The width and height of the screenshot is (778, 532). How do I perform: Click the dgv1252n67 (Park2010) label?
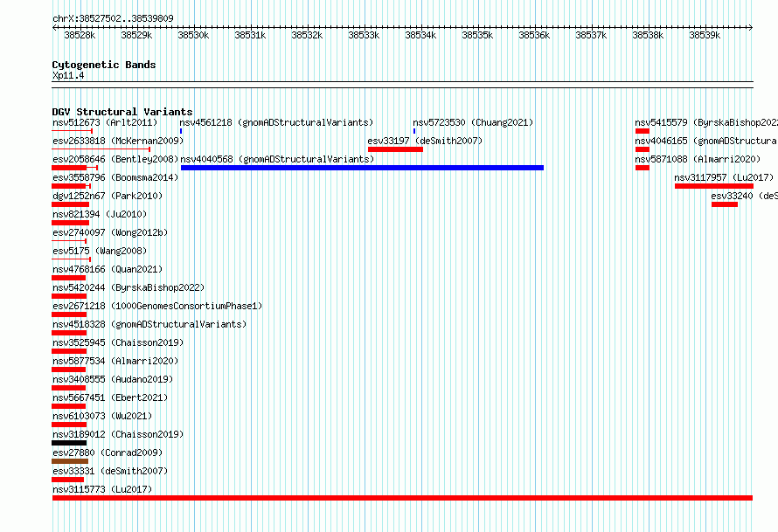point(108,196)
